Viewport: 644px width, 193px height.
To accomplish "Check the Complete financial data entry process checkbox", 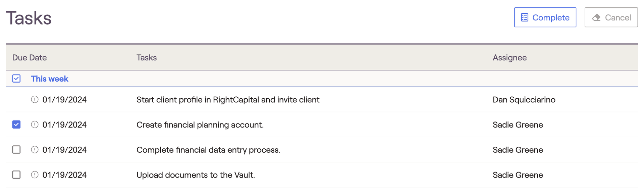I will [x=16, y=150].
